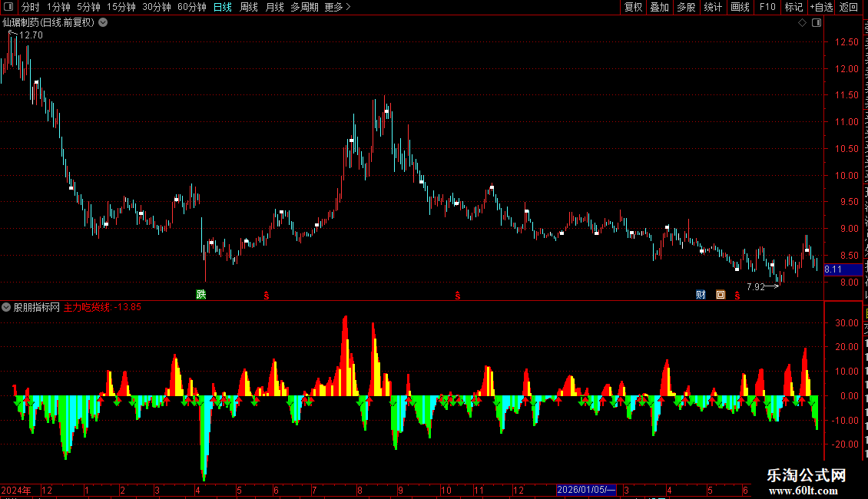The height and width of the screenshot is (499, 868).
Task: Open the 多周期 multi-period view
Action: coord(304,7)
